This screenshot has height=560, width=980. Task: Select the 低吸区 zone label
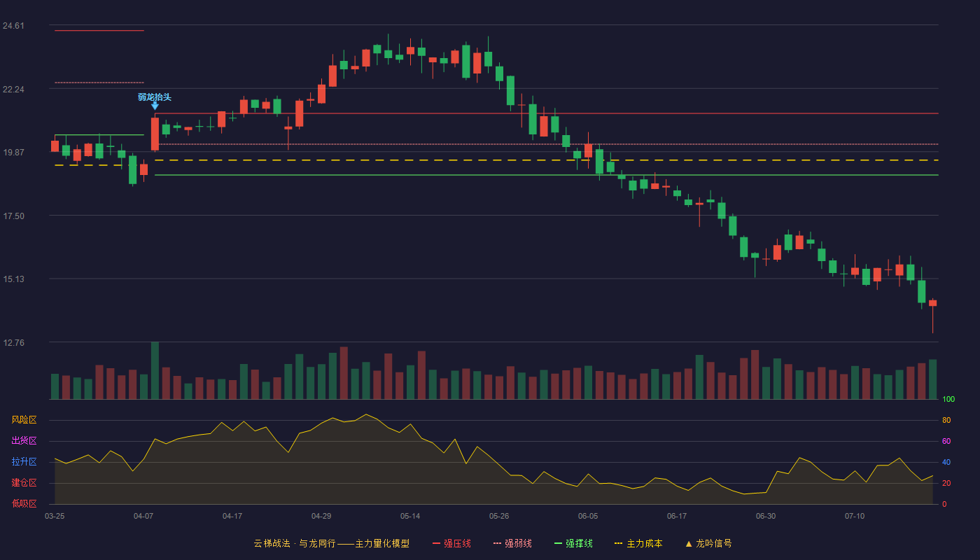pyautogui.click(x=24, y=504)
